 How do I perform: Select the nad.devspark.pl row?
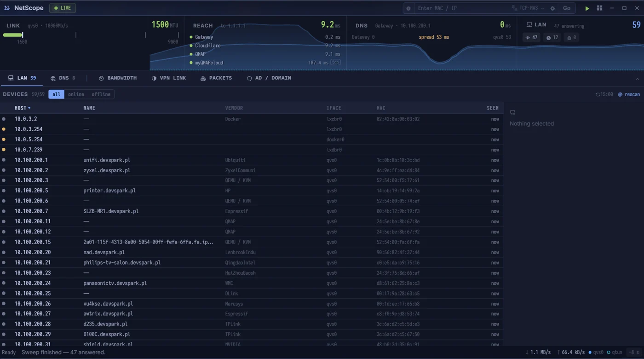click(x=252, y=252)
